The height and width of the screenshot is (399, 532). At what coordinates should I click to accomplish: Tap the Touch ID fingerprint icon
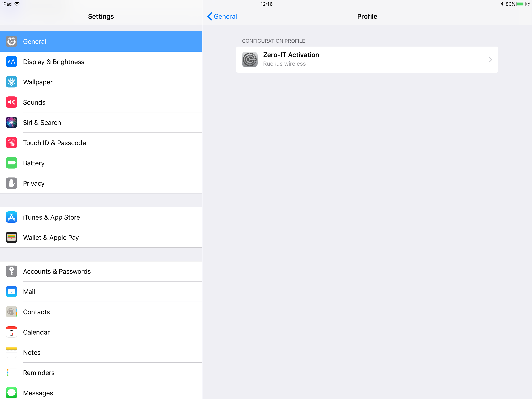point(11,143)
